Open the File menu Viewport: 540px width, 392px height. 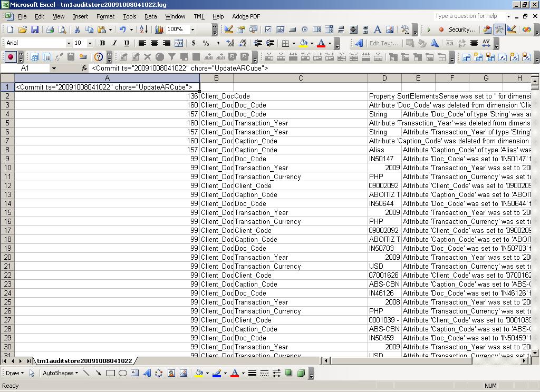pos(22,16)
